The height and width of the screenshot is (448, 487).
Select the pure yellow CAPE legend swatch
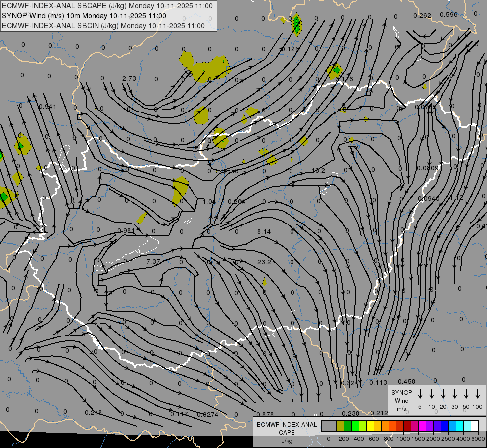pos(370,426)
